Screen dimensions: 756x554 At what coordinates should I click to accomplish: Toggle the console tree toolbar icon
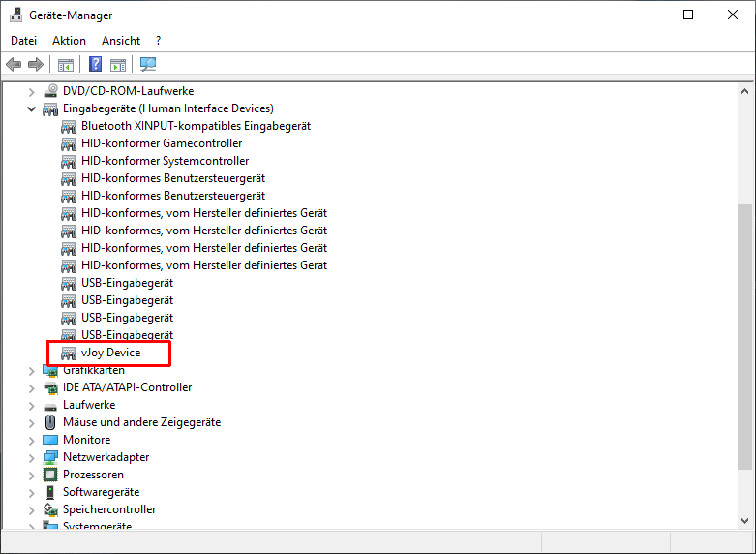(66, 64)
